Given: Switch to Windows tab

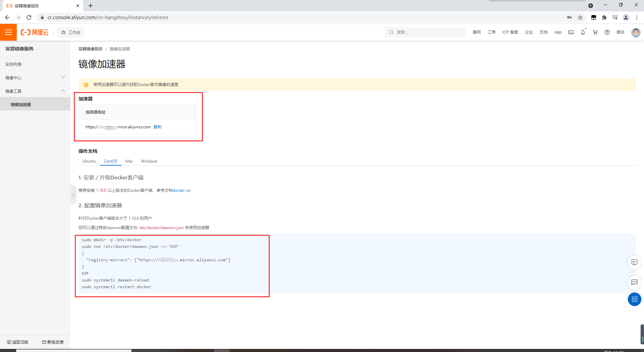Looking at the screenshot, I should [149, 161].
